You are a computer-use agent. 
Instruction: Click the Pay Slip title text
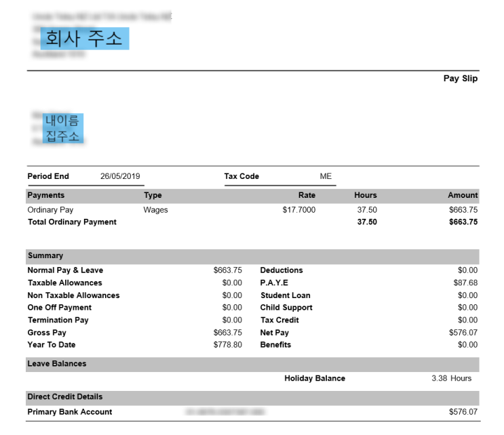(461, 79)
